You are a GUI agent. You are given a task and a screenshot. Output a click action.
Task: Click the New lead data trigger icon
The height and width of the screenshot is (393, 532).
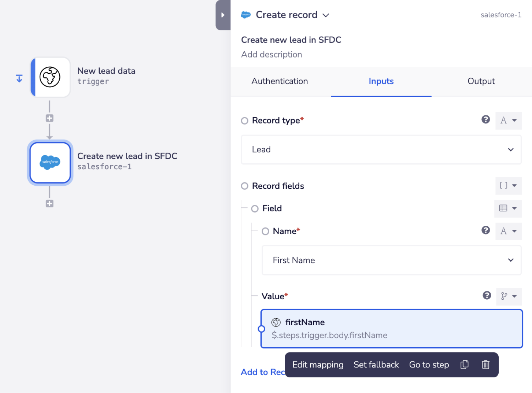[x=50, y=77]
